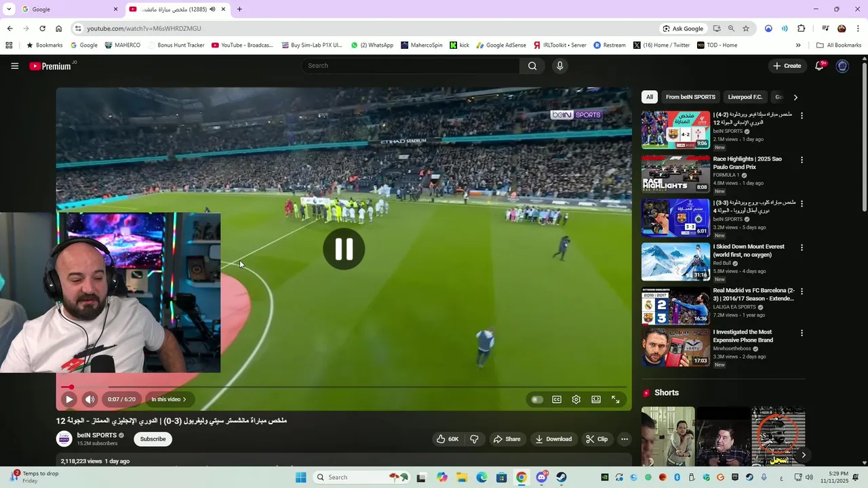Viewport: 868px width, 488px height.
Task: Select the 'From beIN SPORTS' chip
Action: click(690, 97)
